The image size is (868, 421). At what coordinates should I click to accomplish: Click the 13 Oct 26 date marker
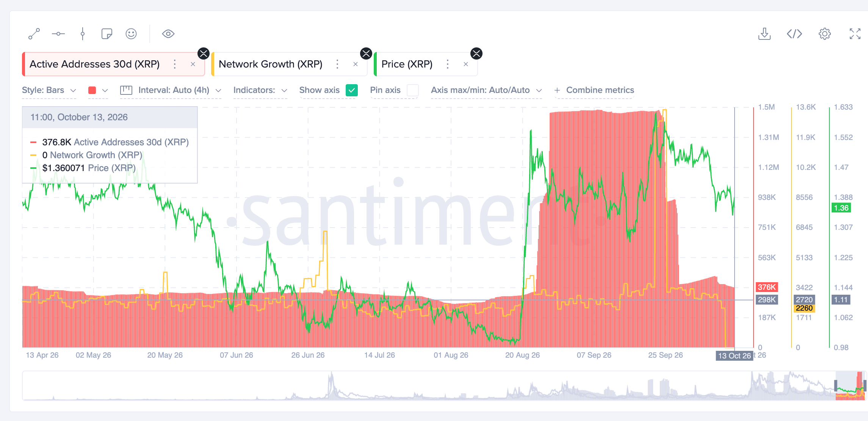coord(734,356)
